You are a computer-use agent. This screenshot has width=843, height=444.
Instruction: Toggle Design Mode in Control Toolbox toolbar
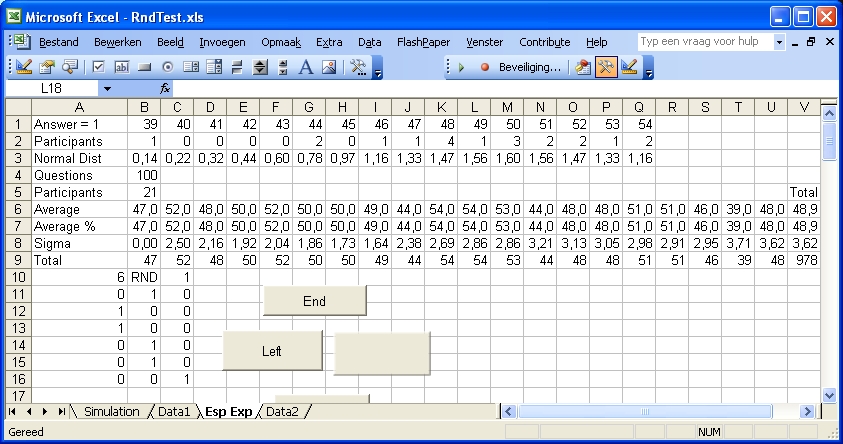click(x=24, y=67)
